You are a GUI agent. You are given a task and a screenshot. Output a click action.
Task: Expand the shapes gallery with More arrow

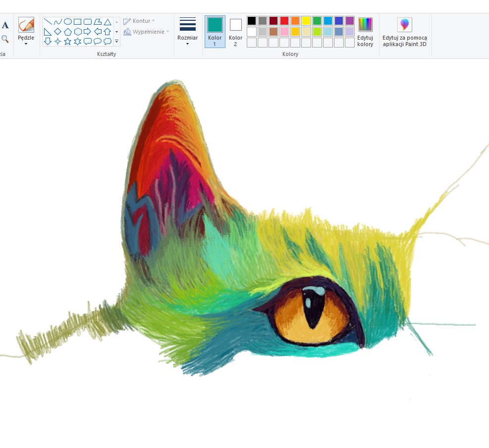point(117,42)
